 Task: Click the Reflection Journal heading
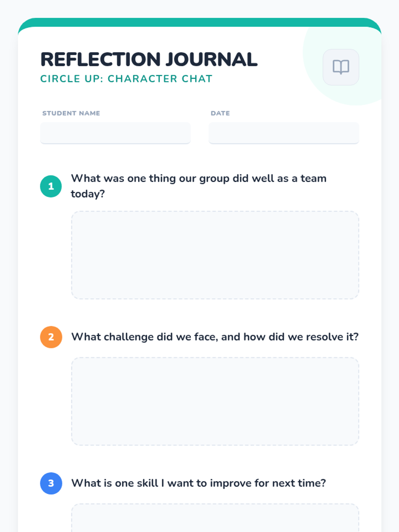[x=149, y=60]
